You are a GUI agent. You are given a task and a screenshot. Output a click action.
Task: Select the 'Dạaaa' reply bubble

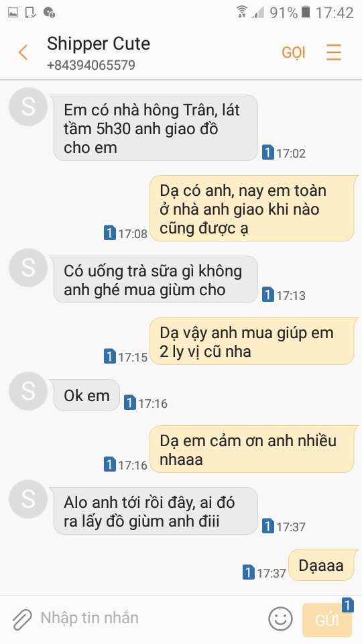tap(321, 565)
